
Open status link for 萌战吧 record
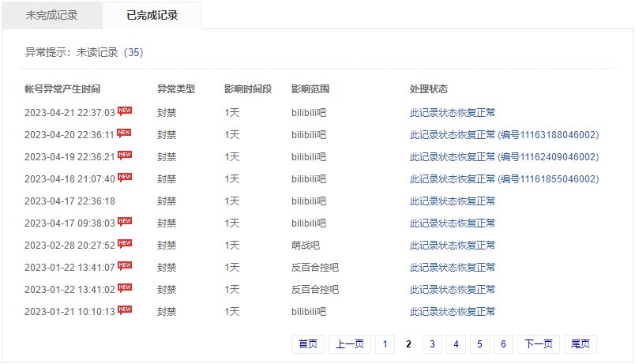pyautogui.click(x=453, y=246)
